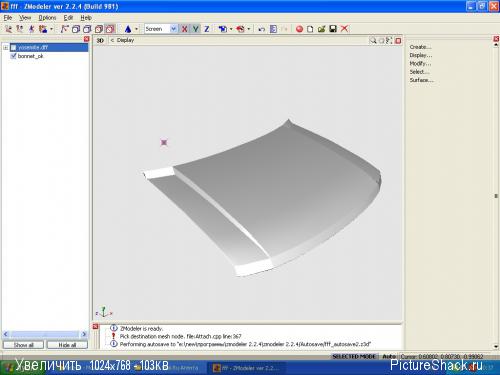Open the Edit menu
The height and width of the screenshot is (375, 500).
(x=68, y=18)
